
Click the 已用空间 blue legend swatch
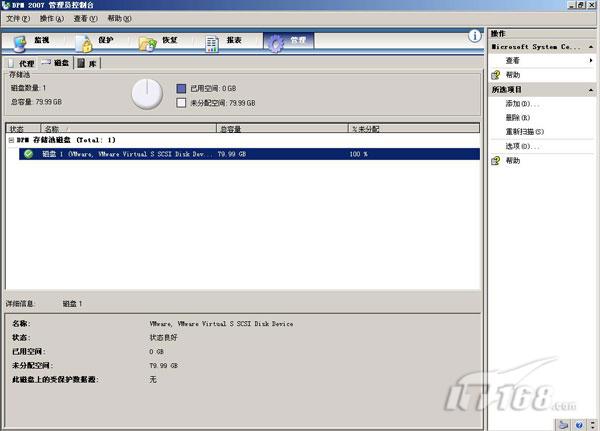[181, 88]
